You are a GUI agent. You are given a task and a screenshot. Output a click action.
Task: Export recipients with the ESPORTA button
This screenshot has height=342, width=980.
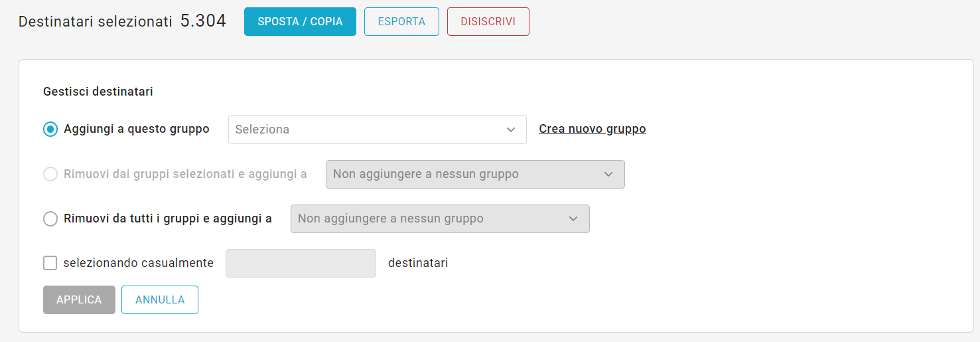pyautogui.click(x=401, y=21)
